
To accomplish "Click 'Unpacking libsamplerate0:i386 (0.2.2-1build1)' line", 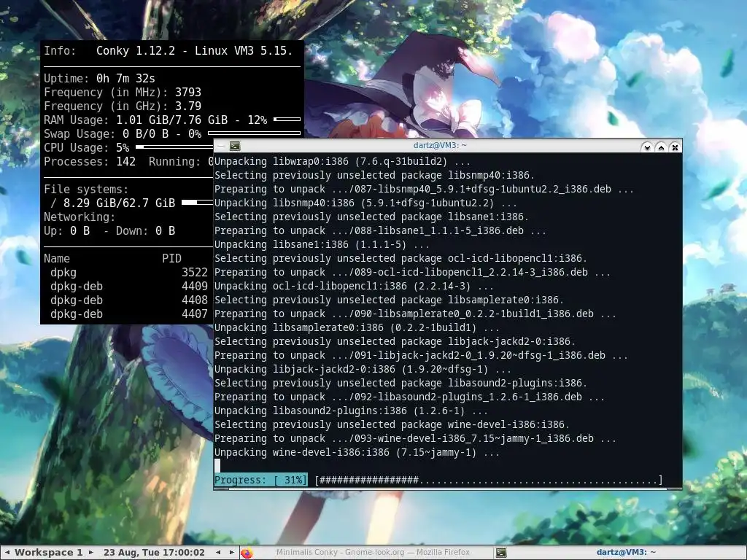I will point(357,328).
